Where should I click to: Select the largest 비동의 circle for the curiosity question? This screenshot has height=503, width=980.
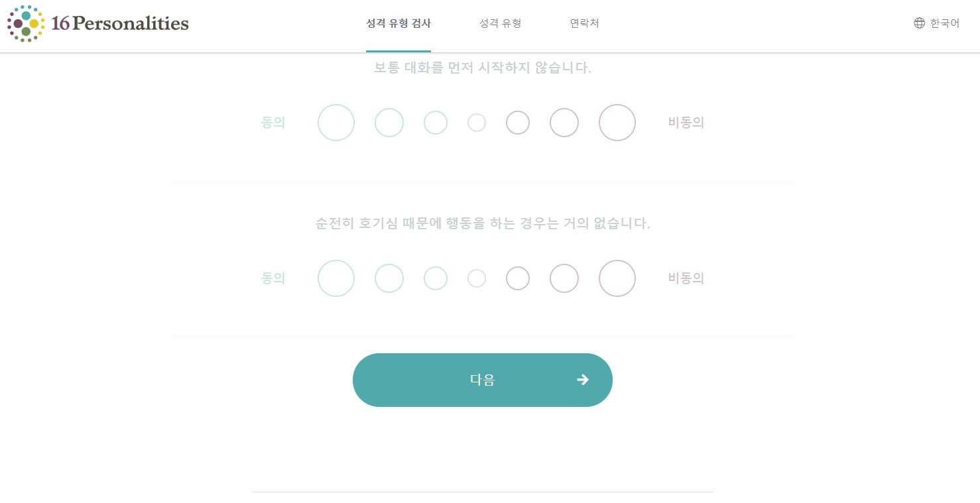click(x=617, y=278)
